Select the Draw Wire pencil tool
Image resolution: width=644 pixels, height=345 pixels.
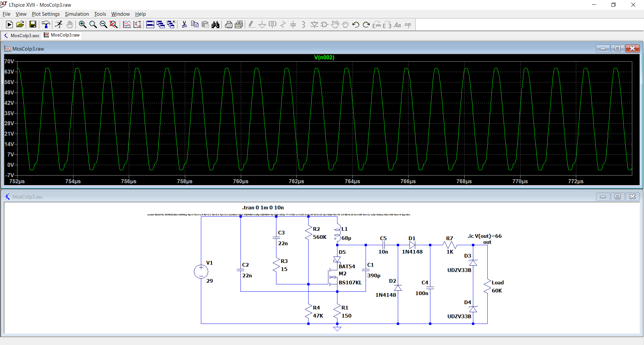[252, 24]
